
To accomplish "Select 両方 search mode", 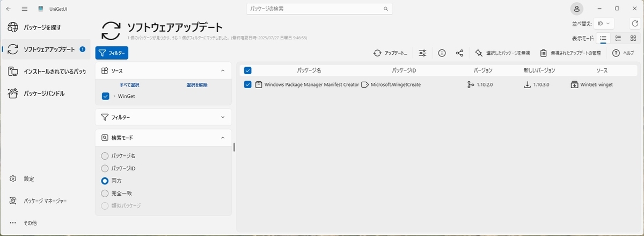I will (x=105, y=181).
